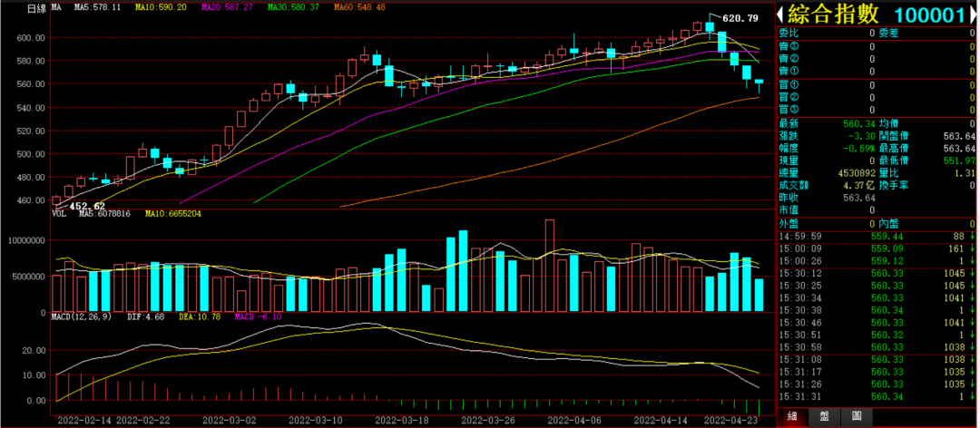The width and height of the screenshot is (980, 428).
Task: Click the 內盤 label
Action: point(888,223)
